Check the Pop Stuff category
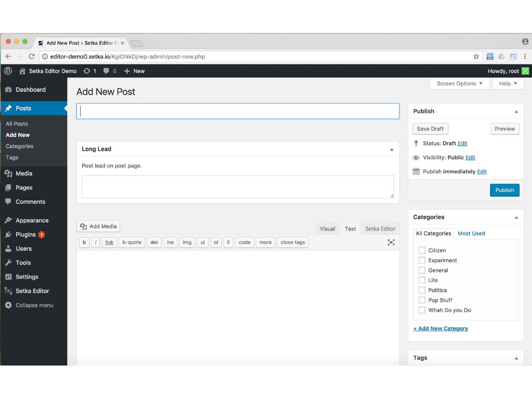The image size is (532, 399). [422, 300]
